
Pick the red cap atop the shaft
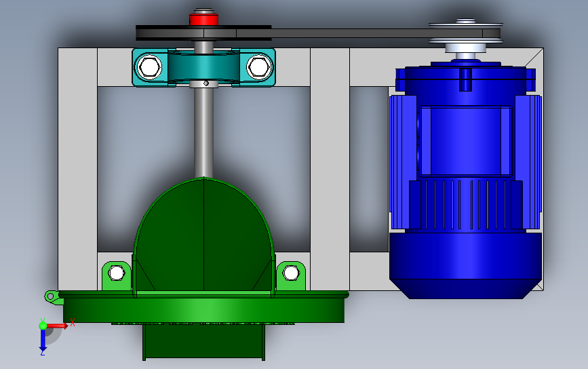(203, 19)
